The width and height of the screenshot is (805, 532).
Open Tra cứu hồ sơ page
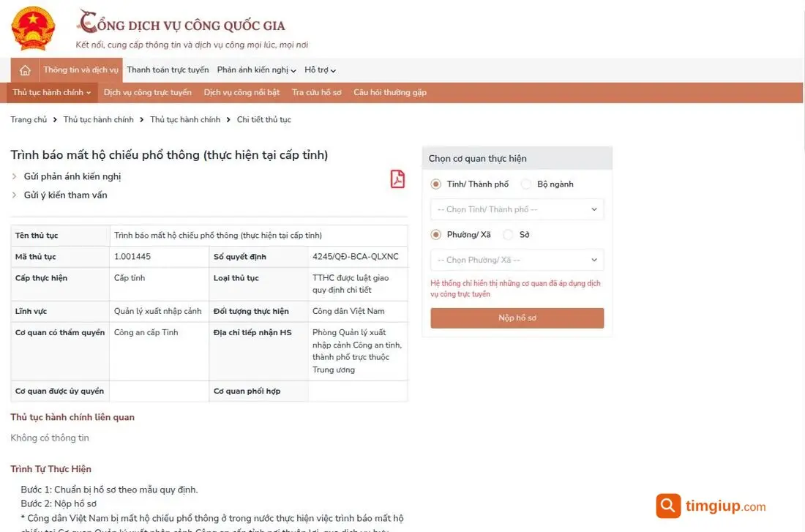pos(316,92)
